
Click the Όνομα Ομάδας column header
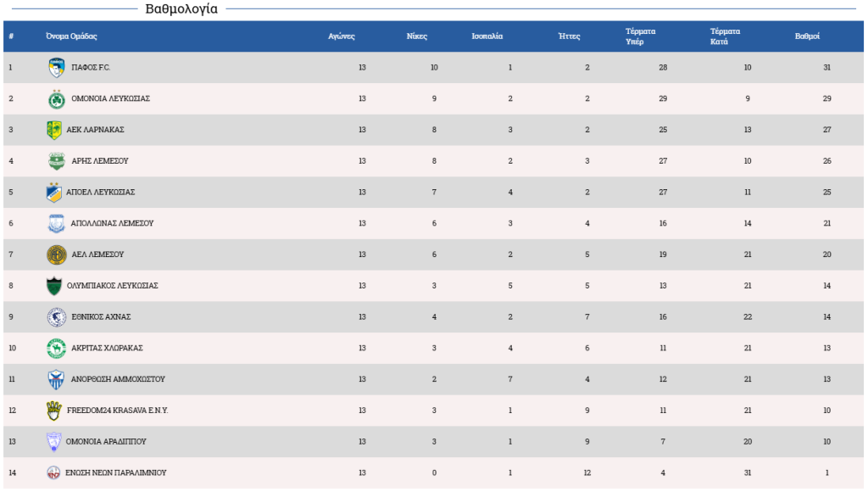[x=71, y=36]
